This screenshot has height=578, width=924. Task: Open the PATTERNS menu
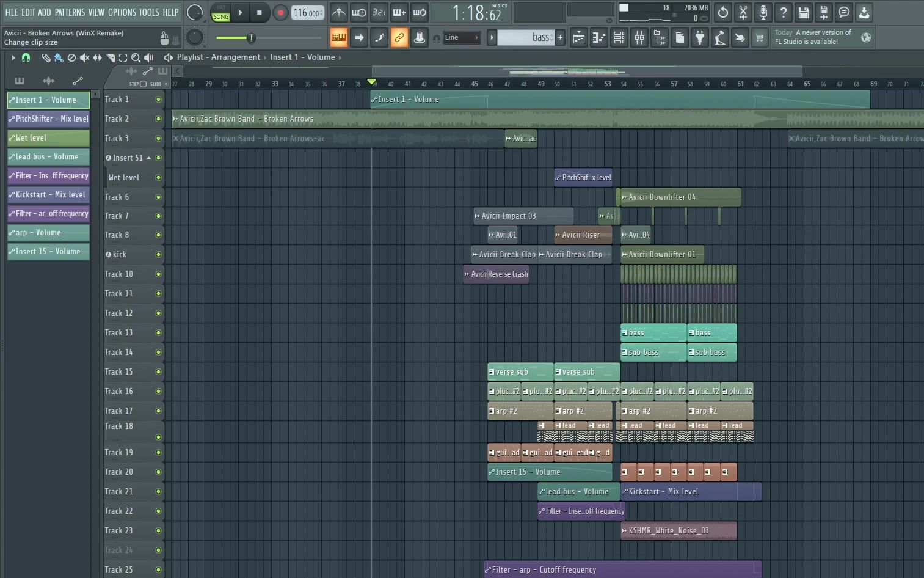[x=70, y=12]
